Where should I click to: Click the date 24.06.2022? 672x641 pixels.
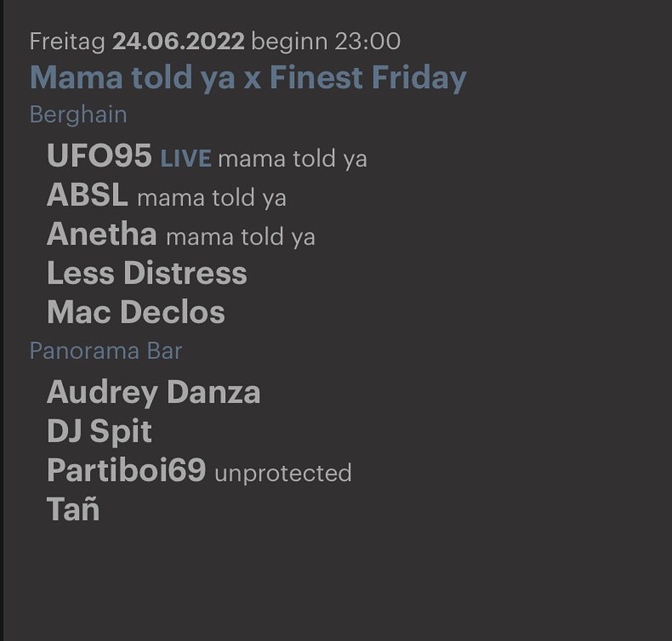(178, 41)
